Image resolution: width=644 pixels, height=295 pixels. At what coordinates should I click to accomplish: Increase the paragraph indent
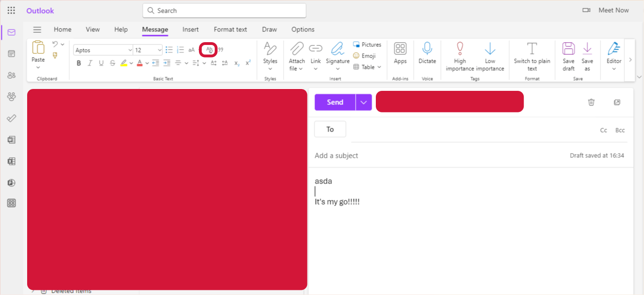click(167, 63)
